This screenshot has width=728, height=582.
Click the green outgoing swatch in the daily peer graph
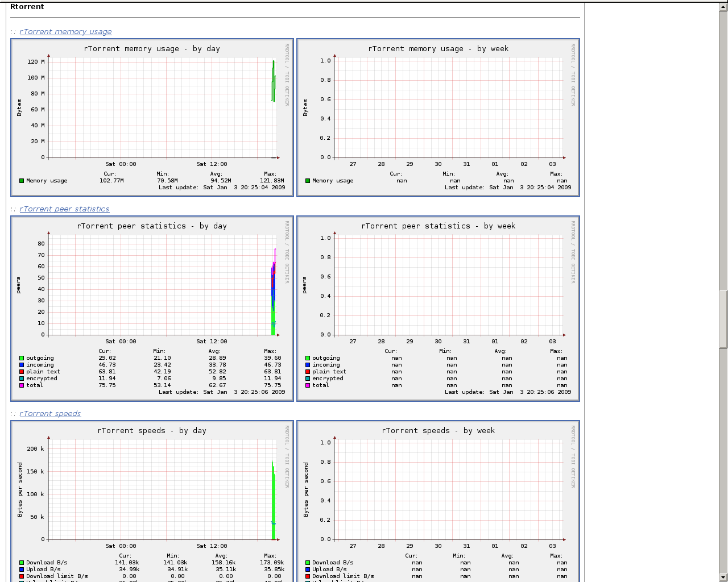tap(22, 358)
